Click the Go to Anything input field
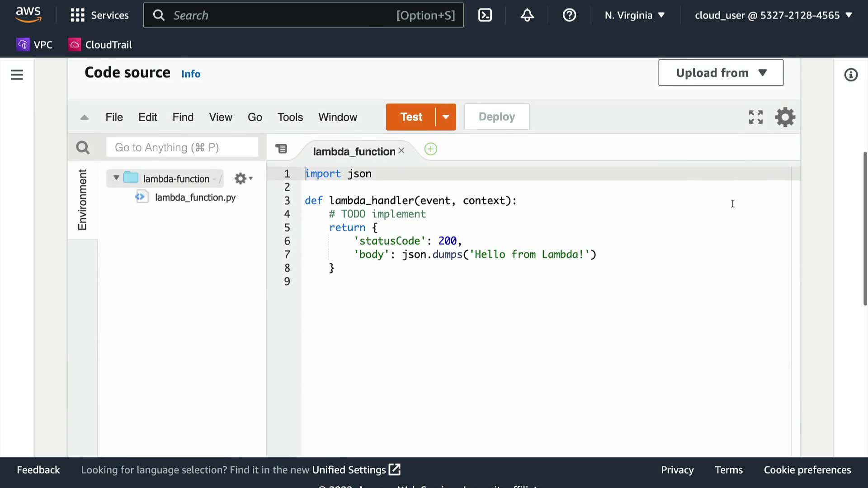This screenshot has height=488, width=868. tap(182, 147)
